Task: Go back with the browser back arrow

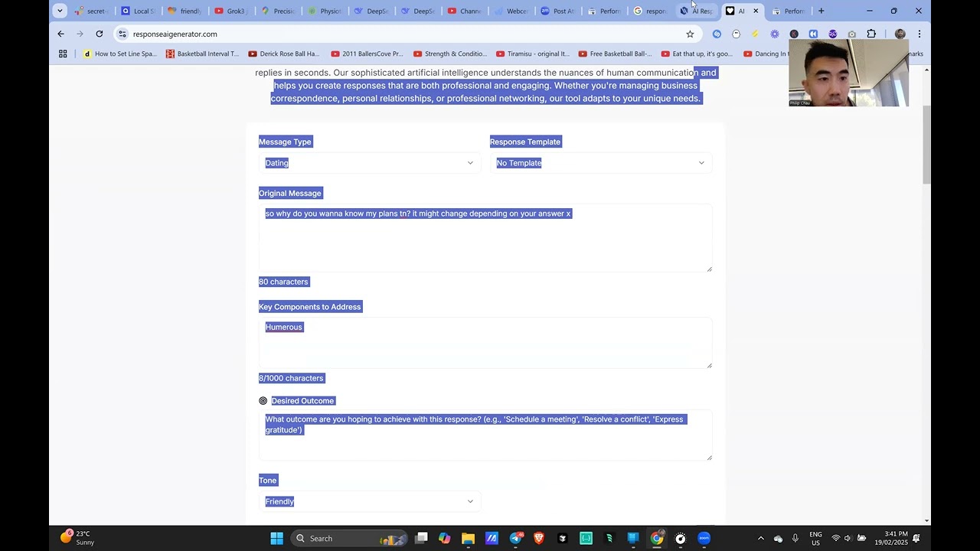Action: click(x=61, y=34)
